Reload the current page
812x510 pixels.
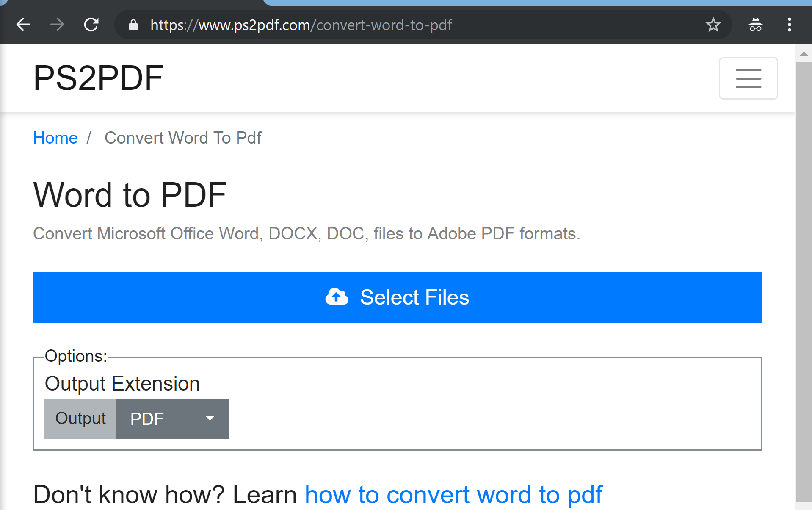91,25
